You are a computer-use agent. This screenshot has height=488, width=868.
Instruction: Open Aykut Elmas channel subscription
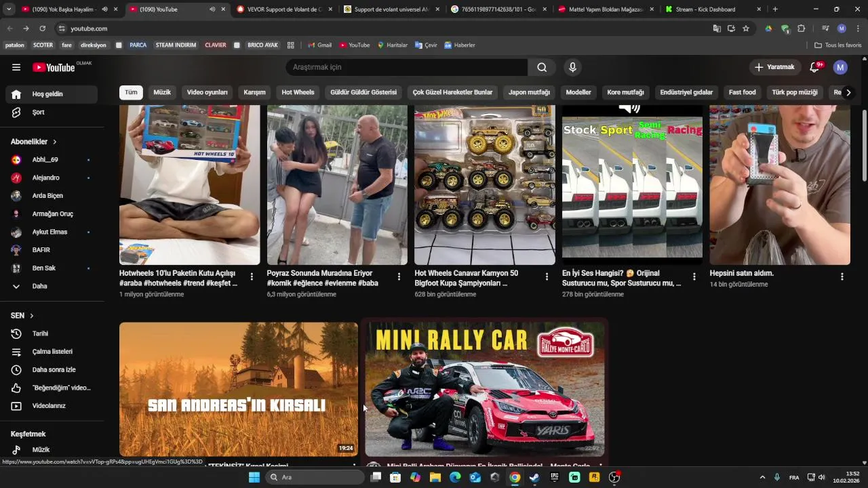(x=52, y=232)
